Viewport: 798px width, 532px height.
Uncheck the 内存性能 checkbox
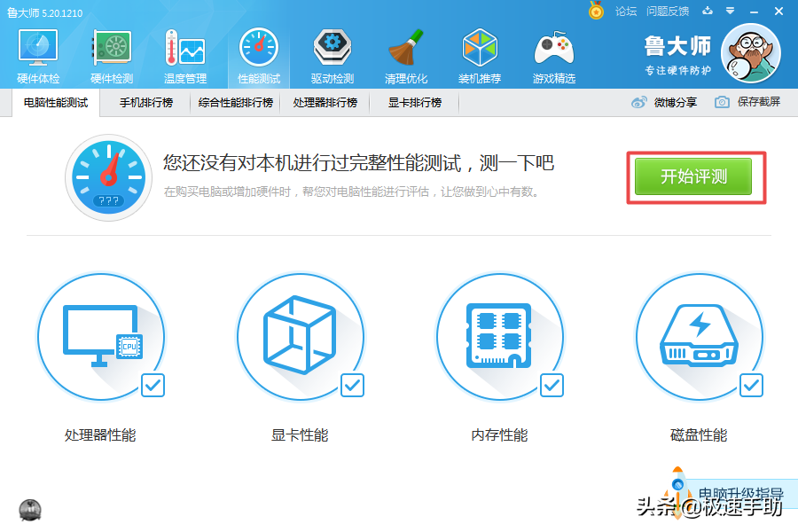(552, 386)
